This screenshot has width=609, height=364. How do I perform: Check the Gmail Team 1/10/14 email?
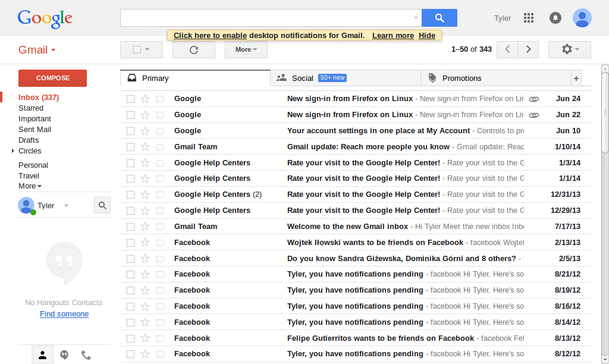tap(130, 147)
